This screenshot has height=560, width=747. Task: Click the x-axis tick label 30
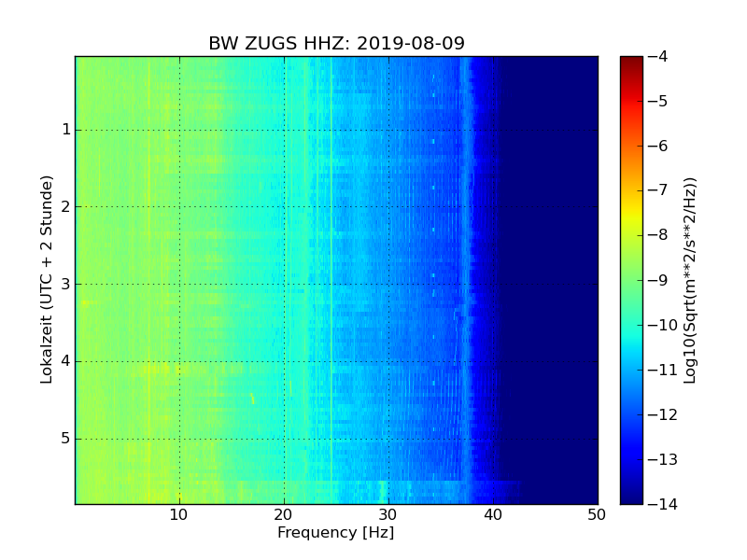388,515
